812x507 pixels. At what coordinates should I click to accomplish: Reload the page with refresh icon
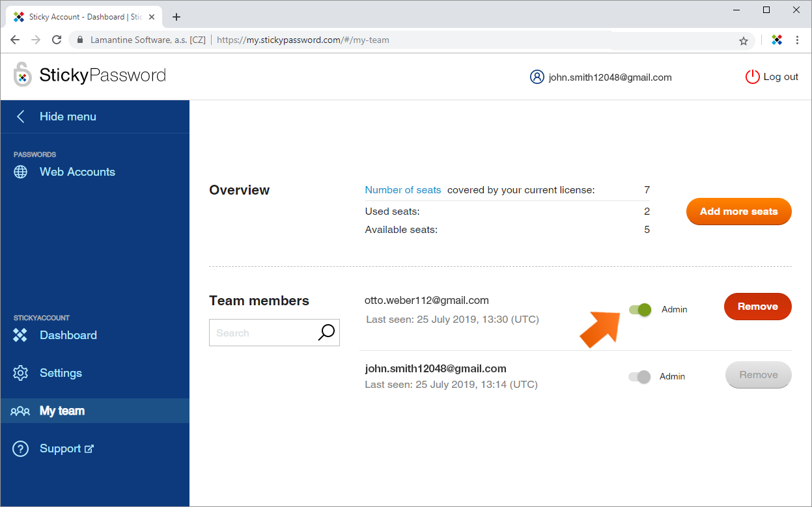[x=57, y=40]
